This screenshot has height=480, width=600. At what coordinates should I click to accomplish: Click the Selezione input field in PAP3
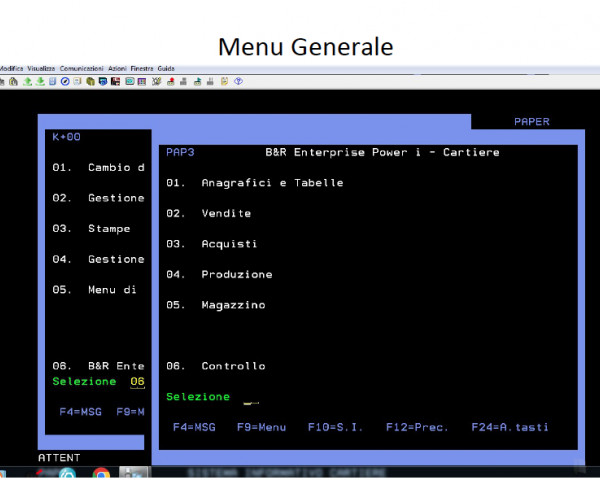(251, 398)
